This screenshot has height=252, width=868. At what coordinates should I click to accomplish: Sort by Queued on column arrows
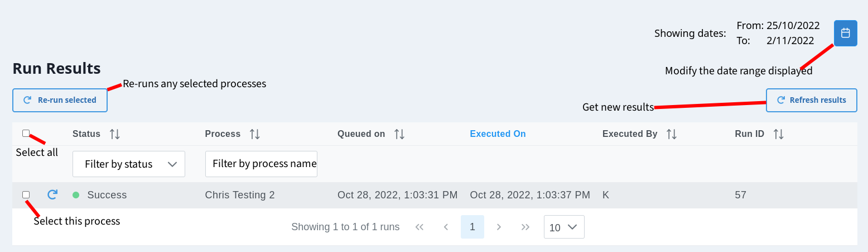pos(399,134)
